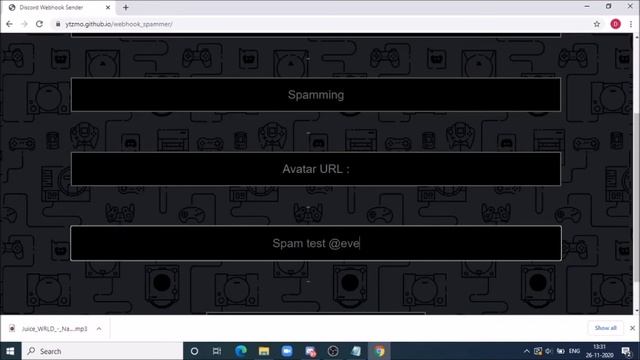Image resolution: width=640 pixels, height=360 pixels.
Task: Close the downloads bar
Action: tap(632, 328)
